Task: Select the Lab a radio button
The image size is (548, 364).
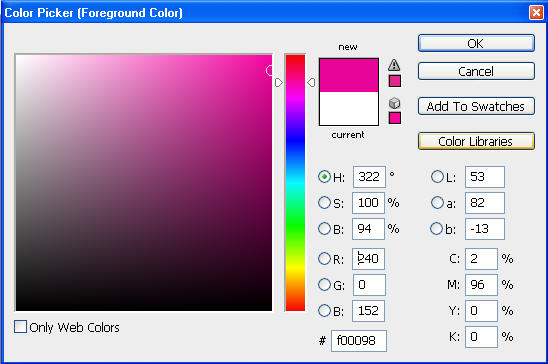Action: point(437,203)
